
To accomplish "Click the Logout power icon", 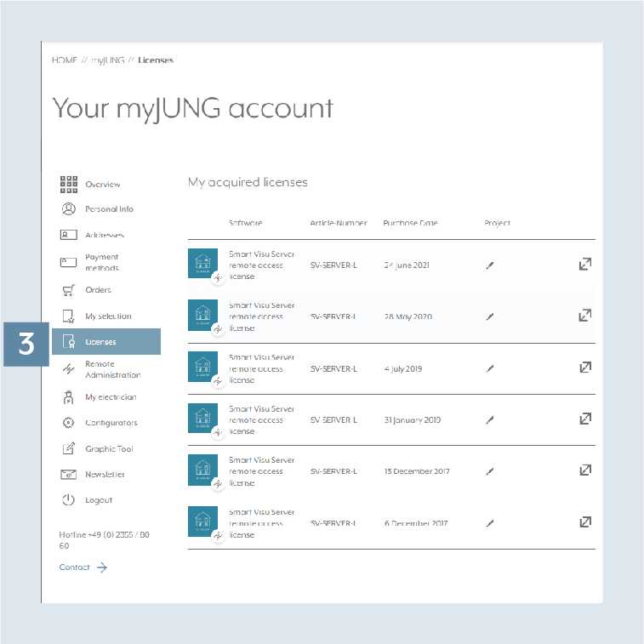I will point(69,500).
